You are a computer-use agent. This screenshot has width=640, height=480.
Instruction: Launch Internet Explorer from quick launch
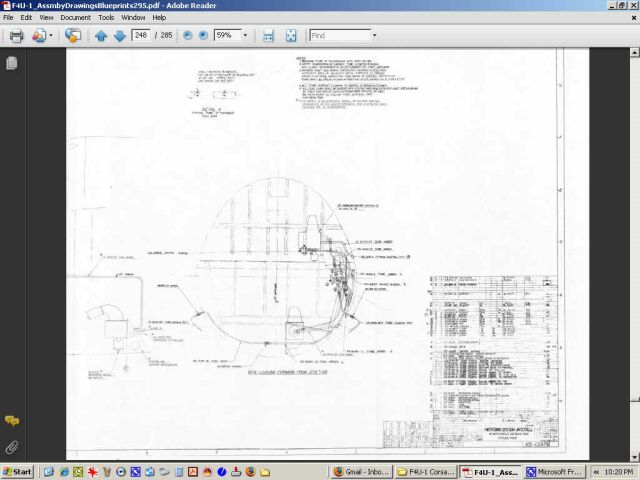[63, 472]
